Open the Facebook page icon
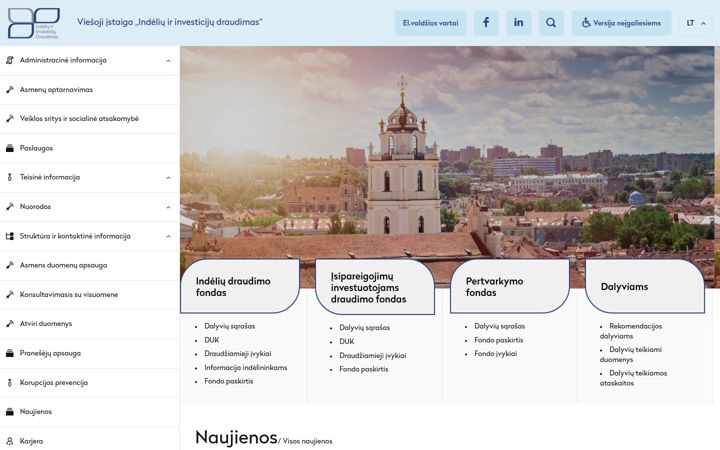720x450 pixels. (486, 22)
